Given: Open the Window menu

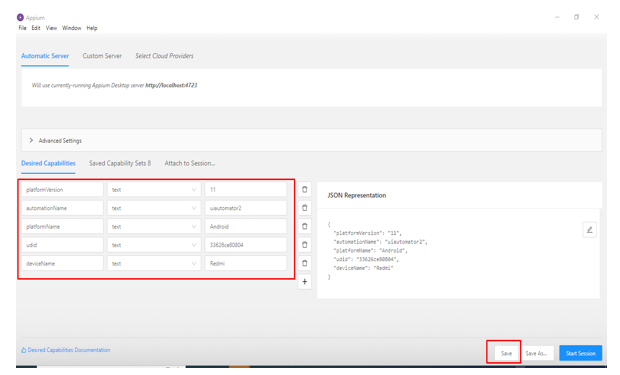Looking at the screenshot, I should click(x=72, y=28).
